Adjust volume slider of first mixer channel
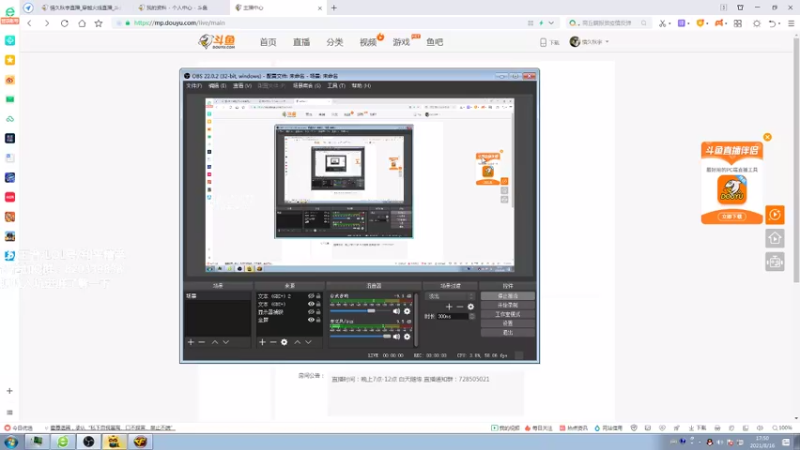The image size is (800, 450). 360,311
